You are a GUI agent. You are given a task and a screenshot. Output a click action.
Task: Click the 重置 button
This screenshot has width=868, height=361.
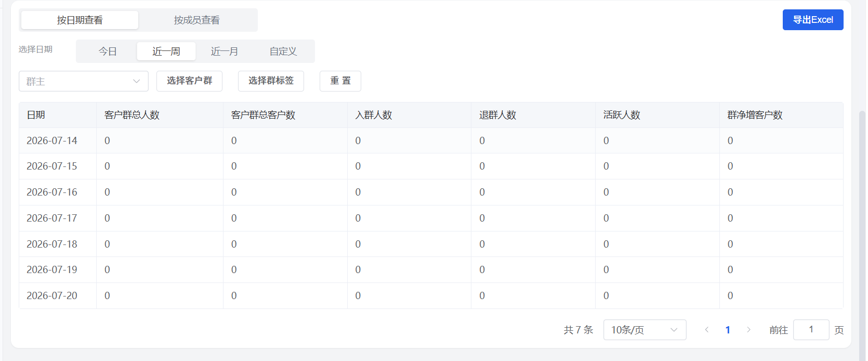click(340, 81)
